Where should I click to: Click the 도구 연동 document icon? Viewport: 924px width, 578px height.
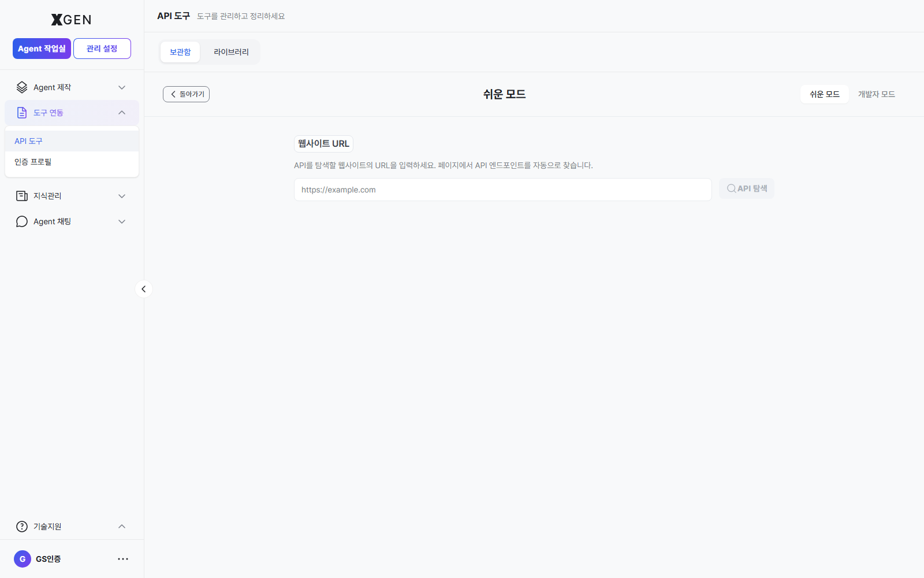(22, 113)
